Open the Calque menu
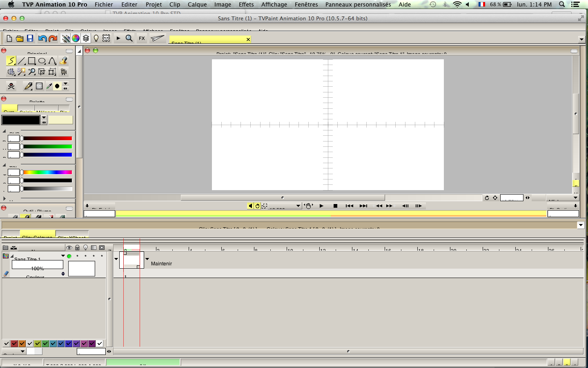The image size is (588, 368). pyautogui.click(x=197, y=4)
